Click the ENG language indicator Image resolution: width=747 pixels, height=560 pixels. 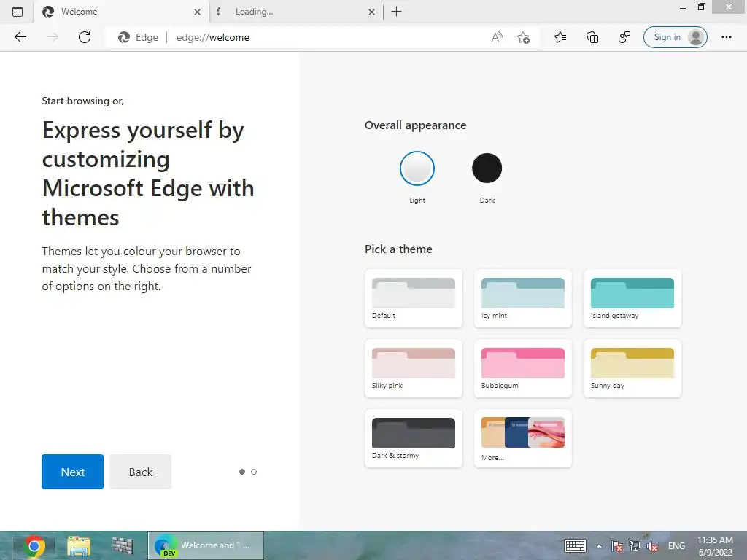pyautogui.click(x=676, y=545)
